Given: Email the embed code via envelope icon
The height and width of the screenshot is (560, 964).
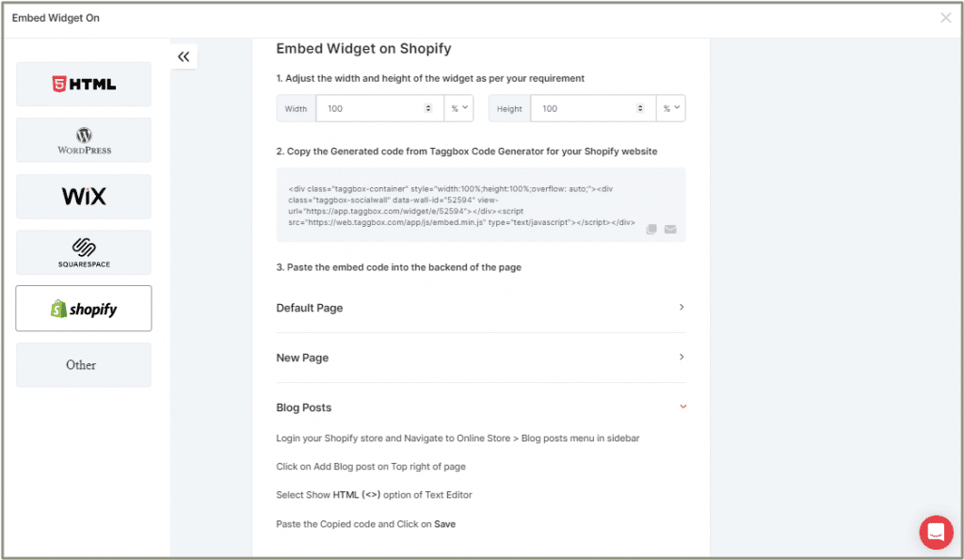Looking at the screenshot, I should point(670,229).
